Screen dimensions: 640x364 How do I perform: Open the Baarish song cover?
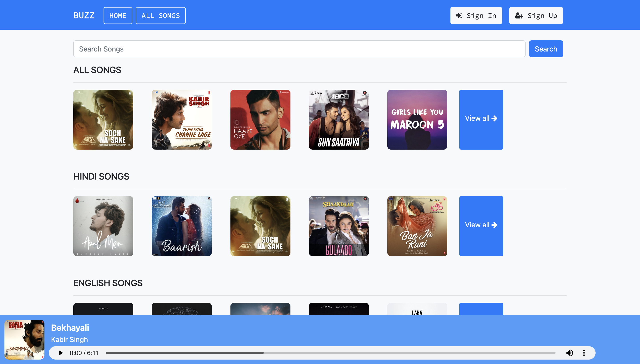[x=182, y=226]
